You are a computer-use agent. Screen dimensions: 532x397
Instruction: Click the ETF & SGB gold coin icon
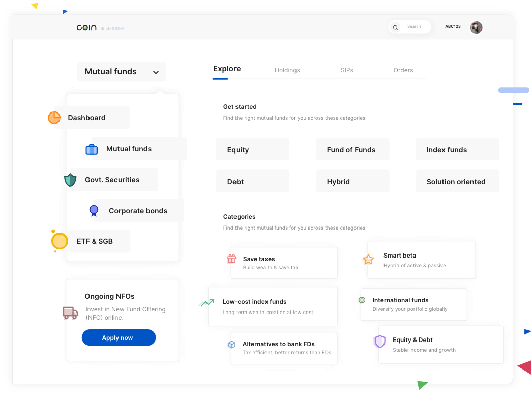click(60, 241)
